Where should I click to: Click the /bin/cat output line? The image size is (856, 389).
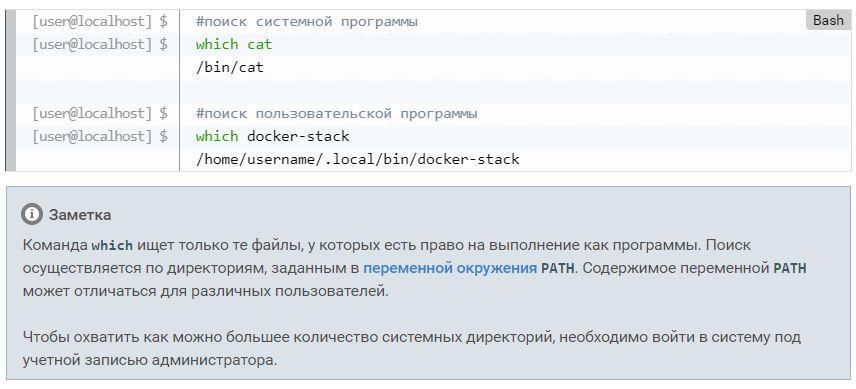coord(230,67)
